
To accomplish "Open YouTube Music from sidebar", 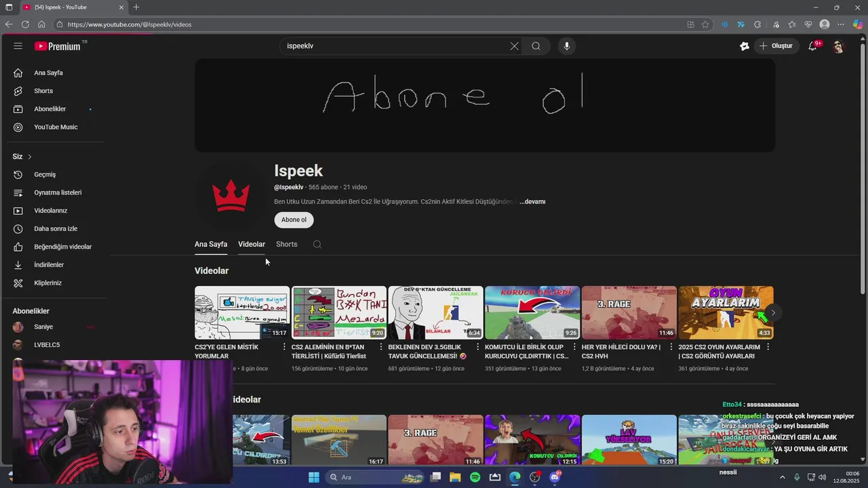I will click(54, 127).
